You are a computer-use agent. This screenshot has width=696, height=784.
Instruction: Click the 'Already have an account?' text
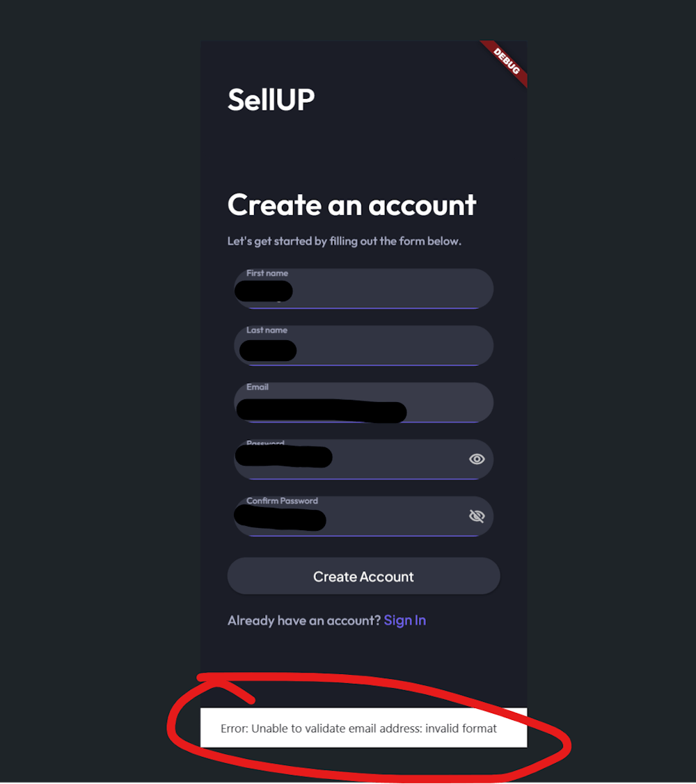(304, 621)
